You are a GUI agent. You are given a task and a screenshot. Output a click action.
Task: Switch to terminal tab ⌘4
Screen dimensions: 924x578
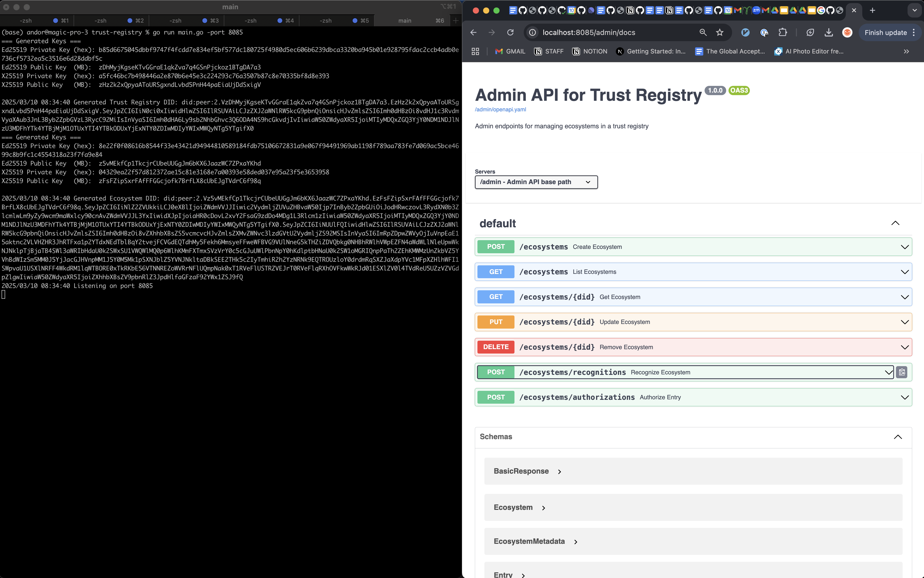coord(262,21)
